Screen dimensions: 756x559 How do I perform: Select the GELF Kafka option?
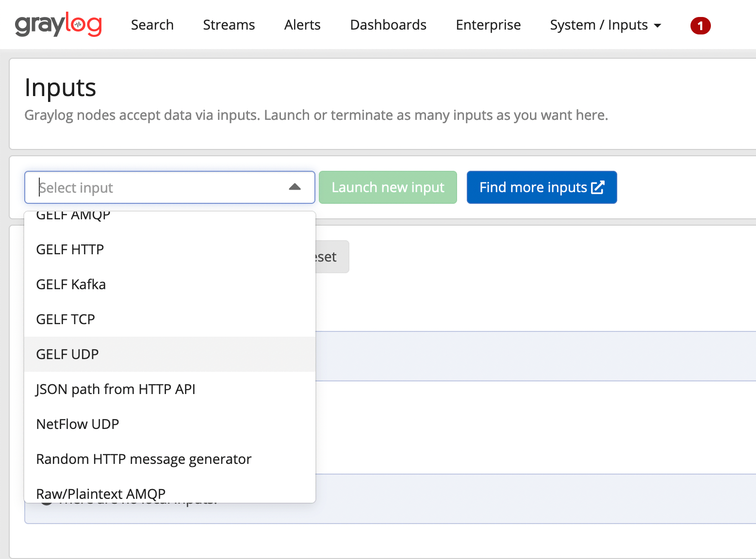71,284
